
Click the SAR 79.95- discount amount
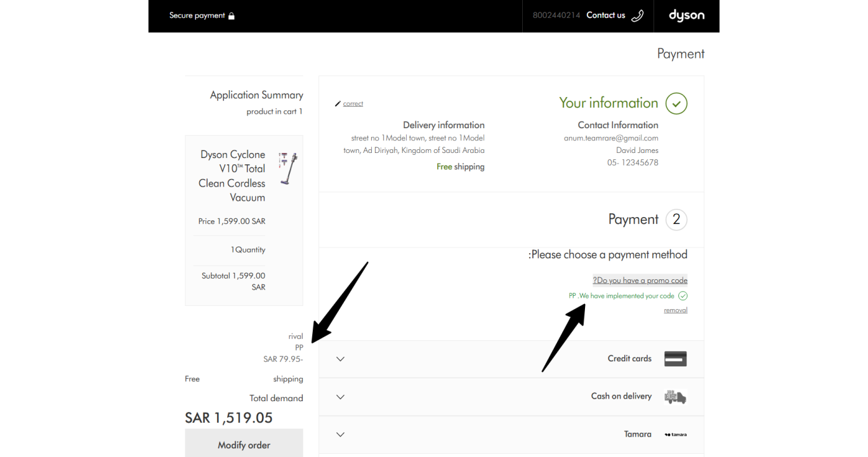pyautogui.click(x=283, y=359)
